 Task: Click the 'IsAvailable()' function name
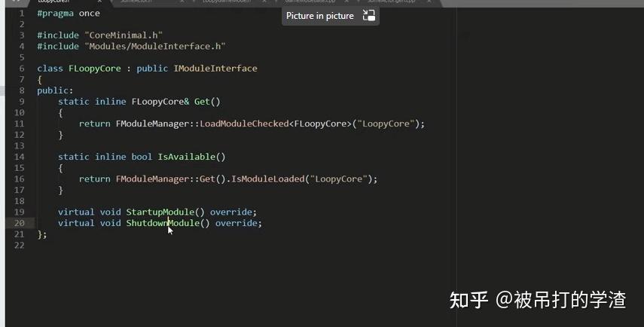(x=191, y=157)
